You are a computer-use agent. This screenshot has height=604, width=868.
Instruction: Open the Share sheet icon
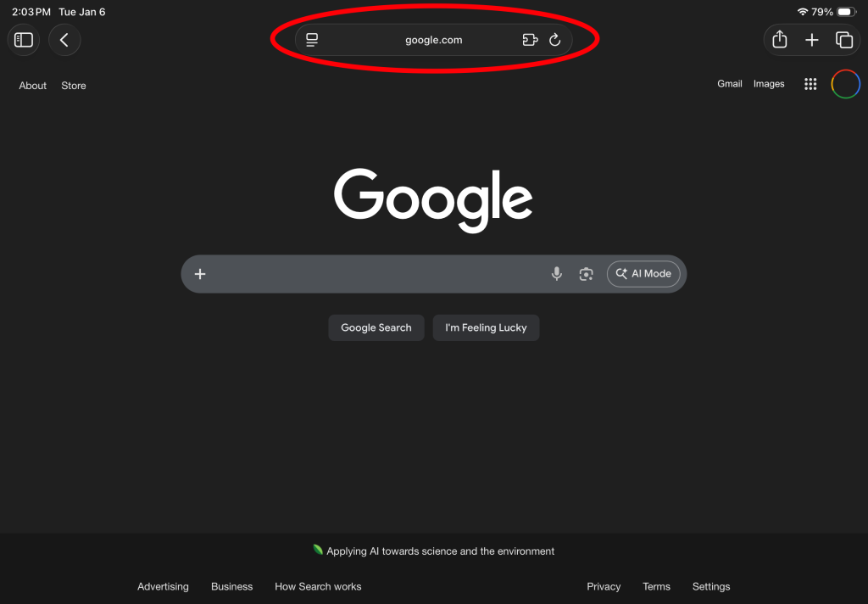(x=780, y=39)
